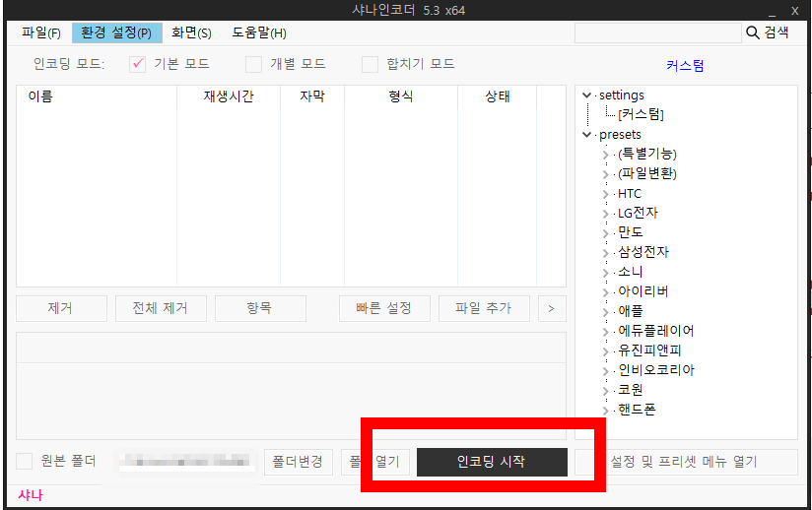Viewport: 812px width, 510px height.
Task: Select the [커스텀] settings item
Action: coord(641,114)
